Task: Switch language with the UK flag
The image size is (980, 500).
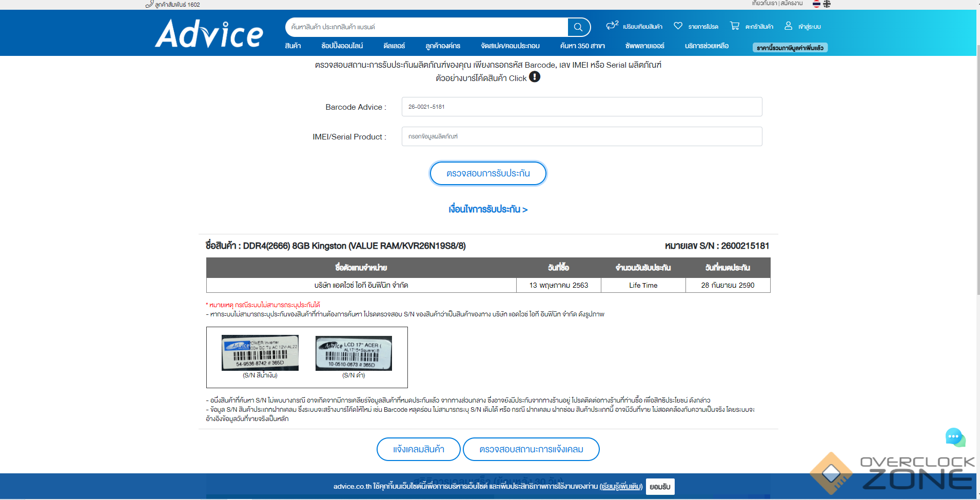Action: 827,4
